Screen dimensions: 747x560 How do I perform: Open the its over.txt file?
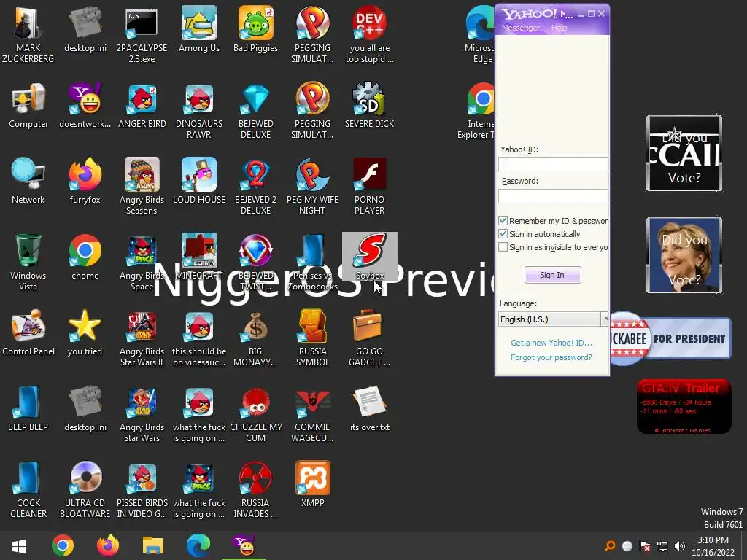pyautogui.click(x=369, y=408)
